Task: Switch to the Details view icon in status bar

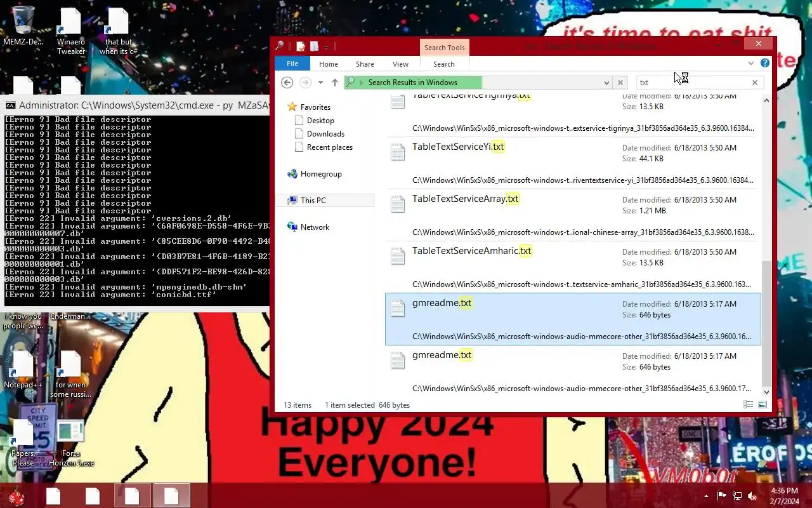Action: click(x=749, y=404)
